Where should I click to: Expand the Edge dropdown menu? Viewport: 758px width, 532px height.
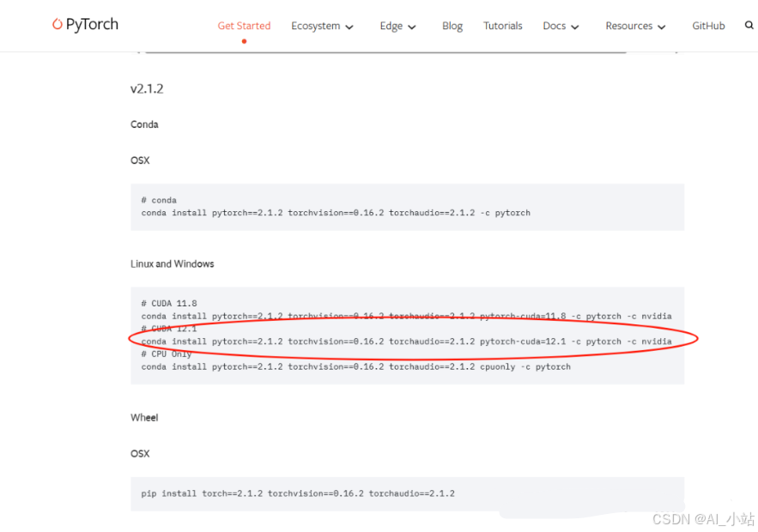point(397,26)
